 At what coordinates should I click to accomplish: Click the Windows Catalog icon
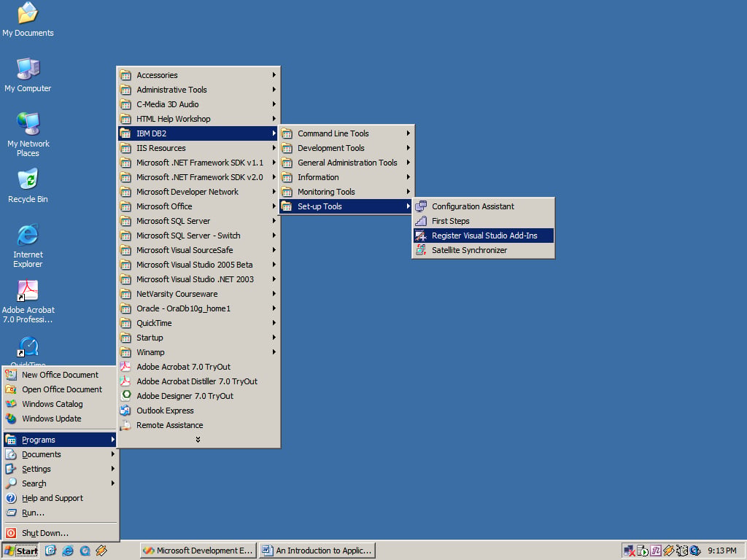[11, 404]
